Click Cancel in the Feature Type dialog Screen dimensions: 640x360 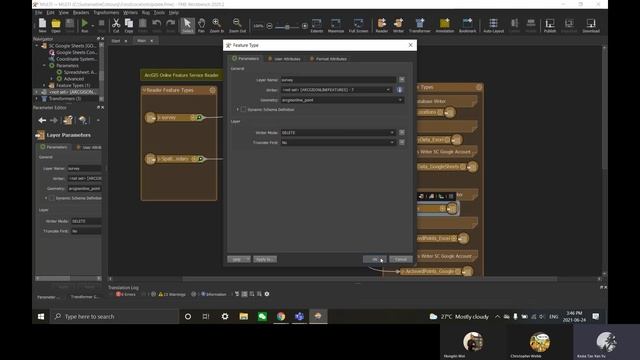[401, 259]
